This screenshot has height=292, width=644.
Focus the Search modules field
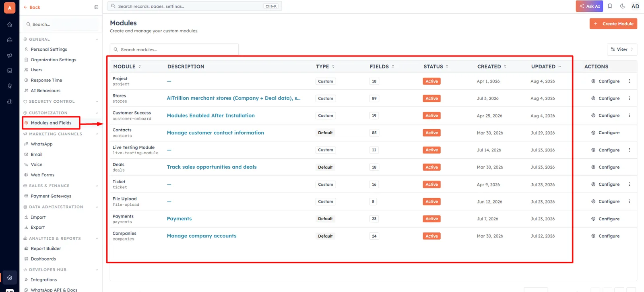pyautogui.click(x=174, y=50)
